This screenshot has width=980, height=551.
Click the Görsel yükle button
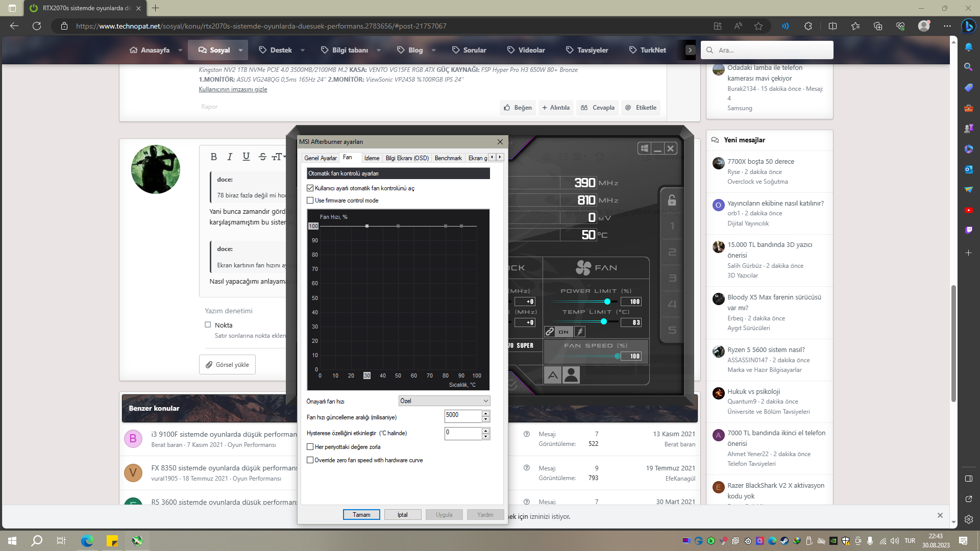point(227,365)
